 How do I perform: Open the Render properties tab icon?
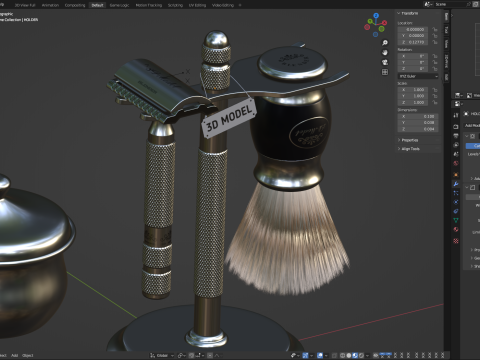(456, 127)
